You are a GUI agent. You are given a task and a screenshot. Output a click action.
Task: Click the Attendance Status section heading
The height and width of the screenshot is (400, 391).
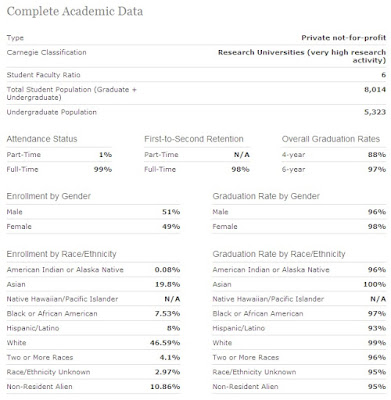click(x=42, y=139)
